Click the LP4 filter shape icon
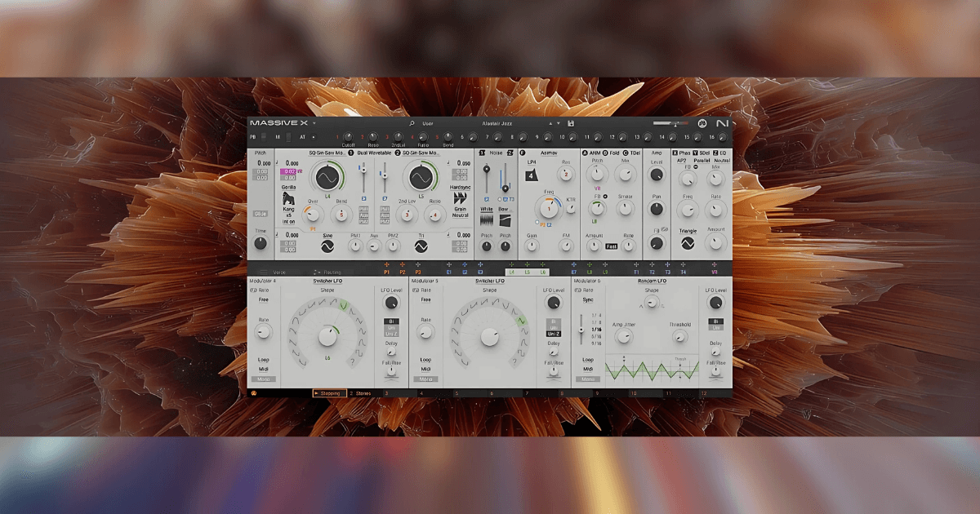Screen dimensions: 980x514 (x=531, y=175)
